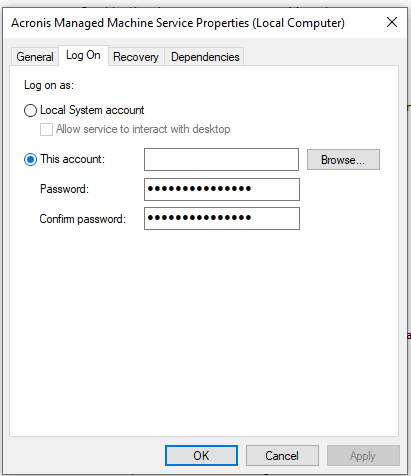Click the dialog title bar text
411x476 pixels.
[x=178, y=23]
